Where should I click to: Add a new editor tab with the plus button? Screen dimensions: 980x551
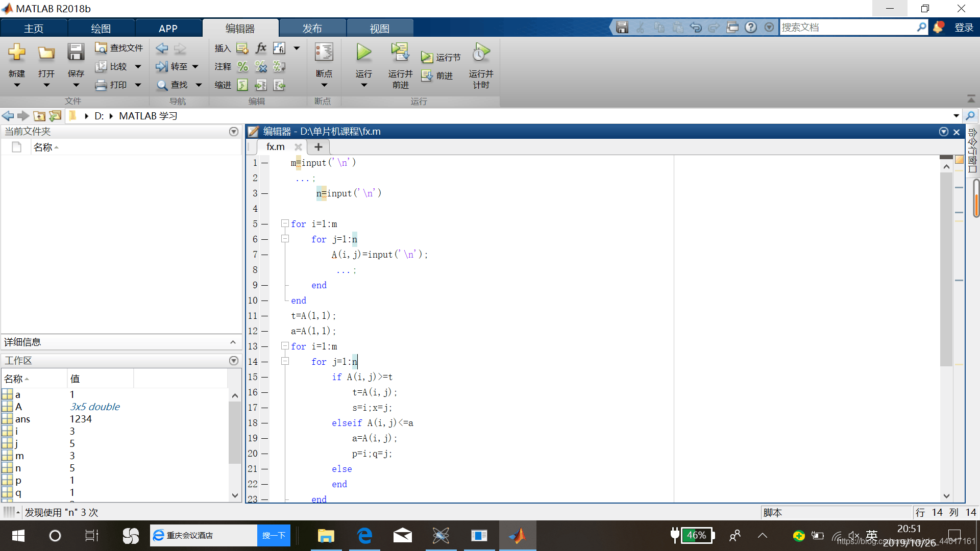[x=318, y=147]
